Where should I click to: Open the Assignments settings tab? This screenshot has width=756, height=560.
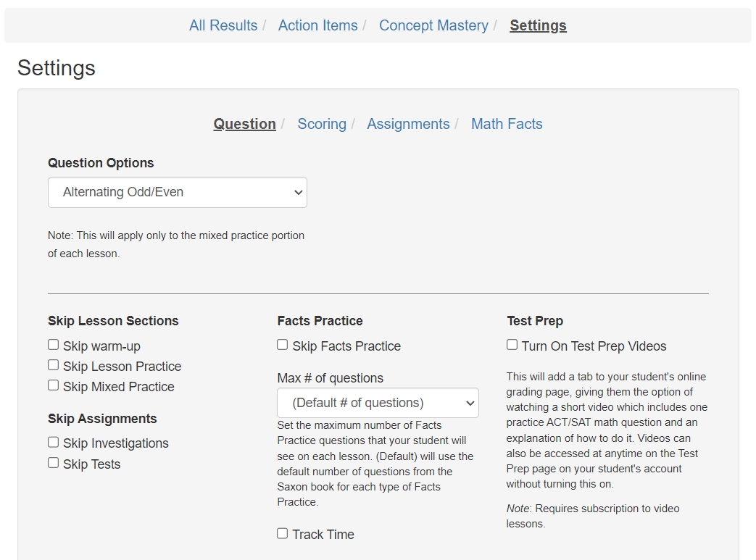click(408, 124)
